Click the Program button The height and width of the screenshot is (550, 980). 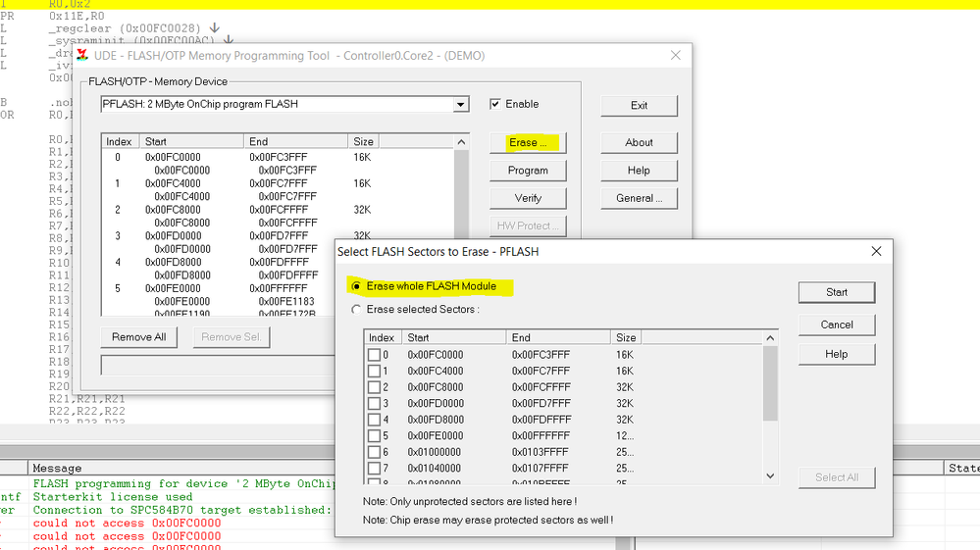(x=528, y=171)
